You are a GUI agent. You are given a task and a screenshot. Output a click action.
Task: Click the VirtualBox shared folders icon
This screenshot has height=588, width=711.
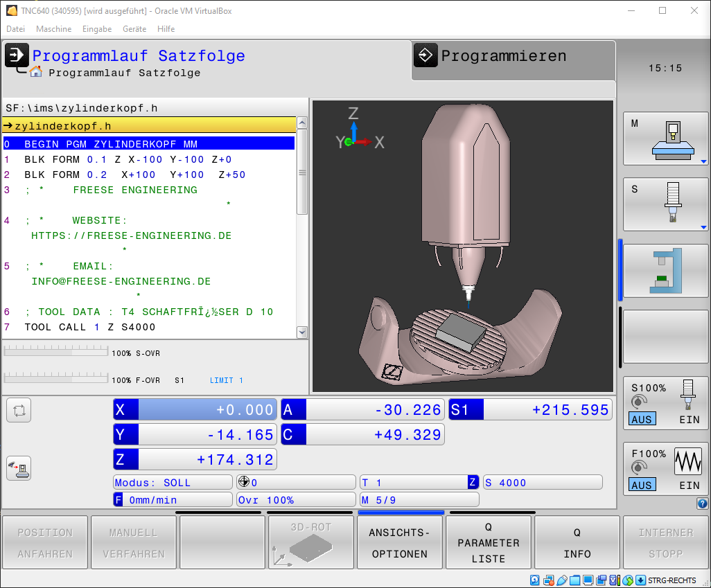coord(575,580)
